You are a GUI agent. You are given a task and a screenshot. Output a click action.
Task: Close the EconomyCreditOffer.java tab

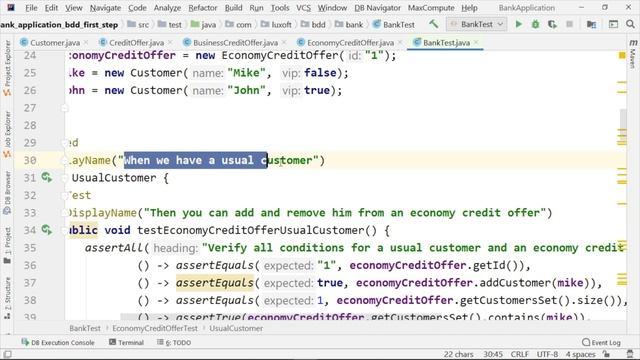point(400,42)
